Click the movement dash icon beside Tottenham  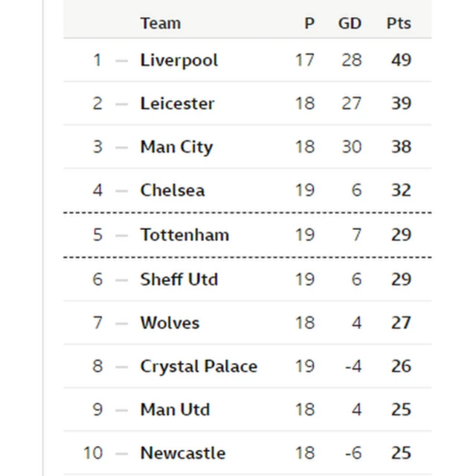(122, 235)
